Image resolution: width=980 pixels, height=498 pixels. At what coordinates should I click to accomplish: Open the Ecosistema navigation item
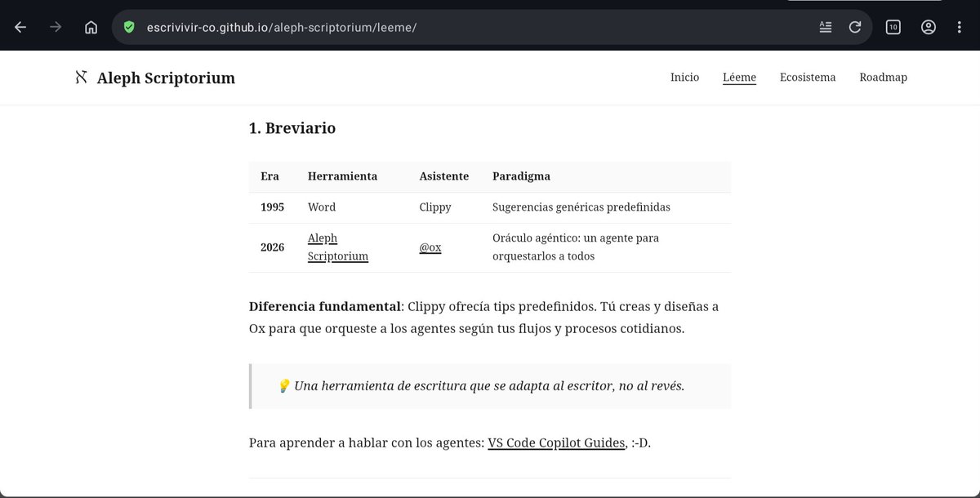(x=808, y=78)
